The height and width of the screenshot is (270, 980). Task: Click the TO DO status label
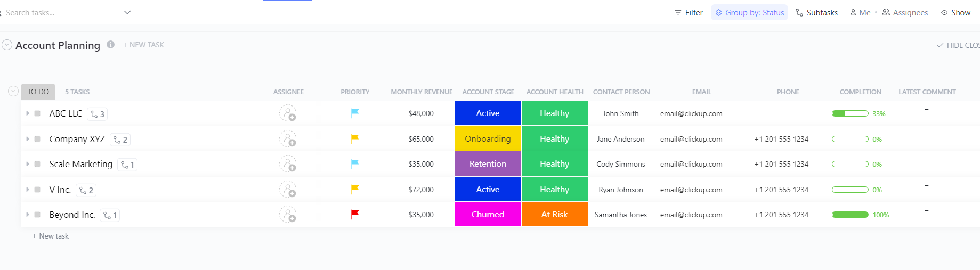(38, 92)
